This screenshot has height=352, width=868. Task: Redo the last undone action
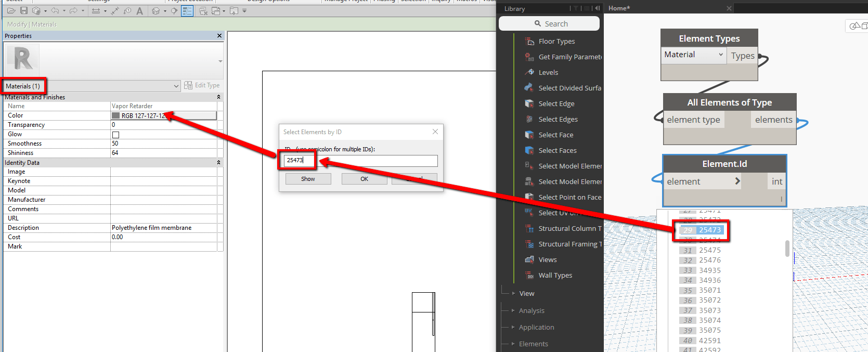[73, 10]
